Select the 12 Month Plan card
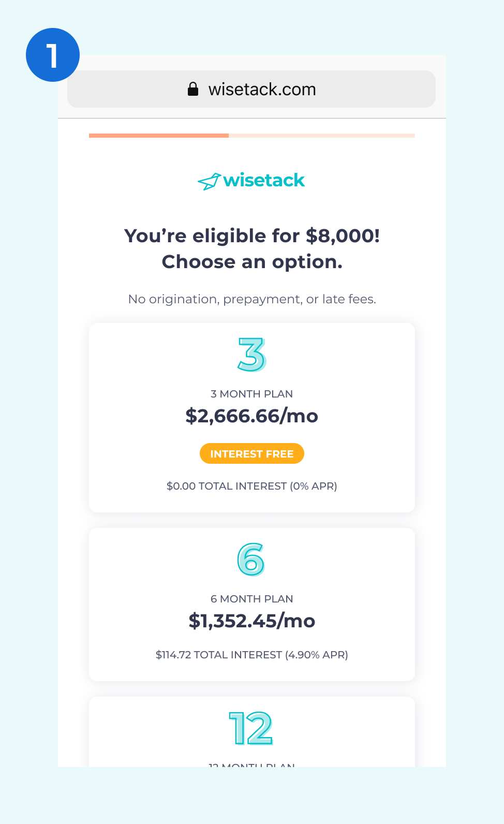Viewport: 504px width, 824px height. pyautogui.click(x=252, y=732)
